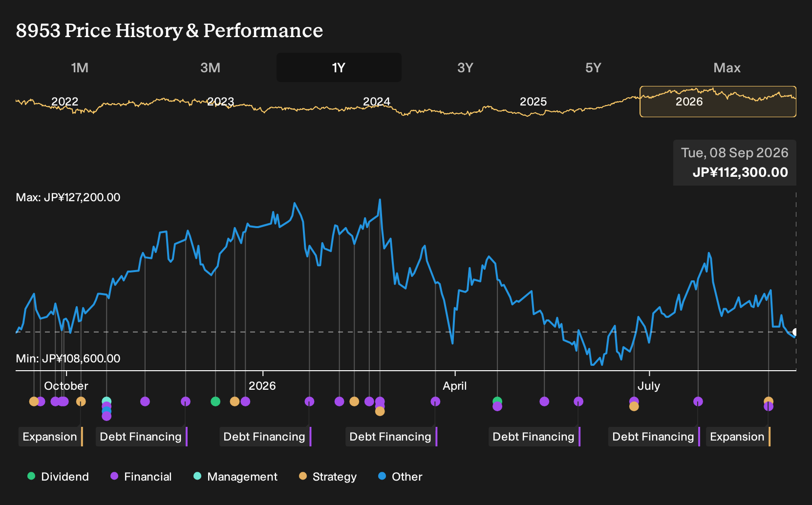Click the lone purple marker after the teal stack
This screenshot has height=505, width=812.
145,401
